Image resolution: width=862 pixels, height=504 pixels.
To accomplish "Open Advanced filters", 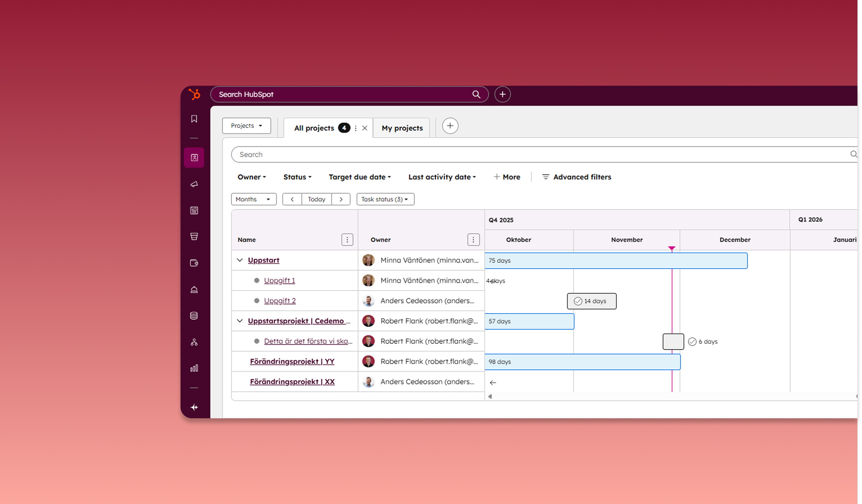I will click(x=577, y=177).
